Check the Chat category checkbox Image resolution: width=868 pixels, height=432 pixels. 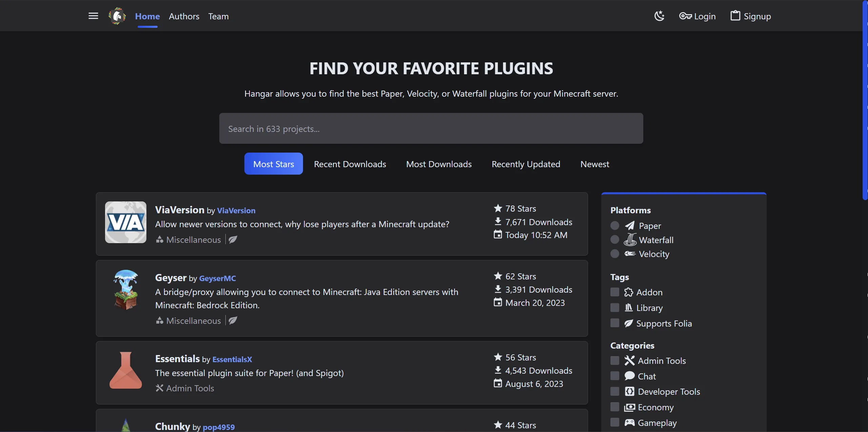tap(614, 376)
